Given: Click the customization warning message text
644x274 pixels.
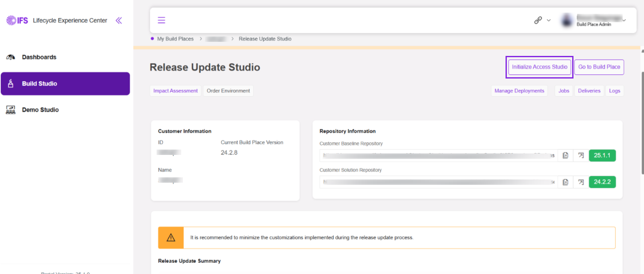Looking at the screenshot, I should pos(302,238).
